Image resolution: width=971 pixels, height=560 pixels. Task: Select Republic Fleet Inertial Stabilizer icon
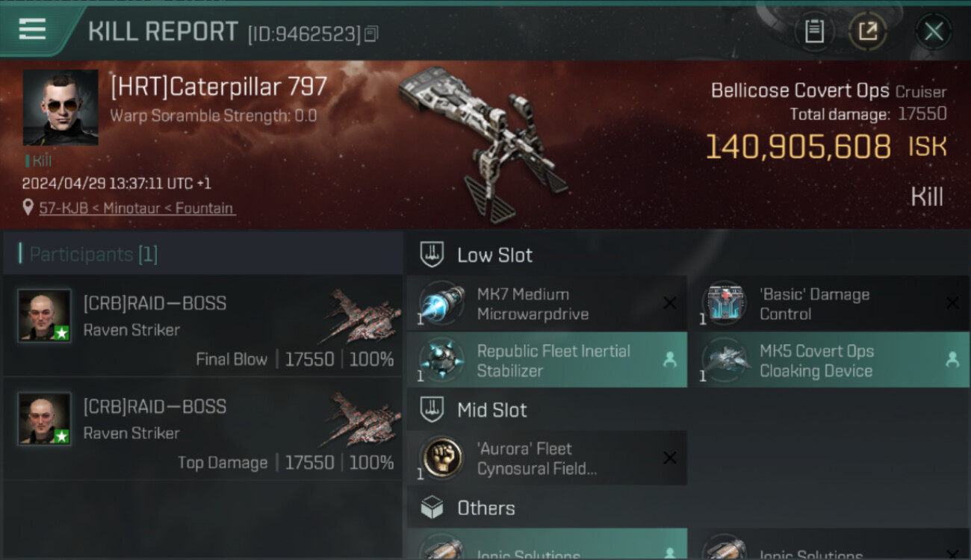coord(442,360)
